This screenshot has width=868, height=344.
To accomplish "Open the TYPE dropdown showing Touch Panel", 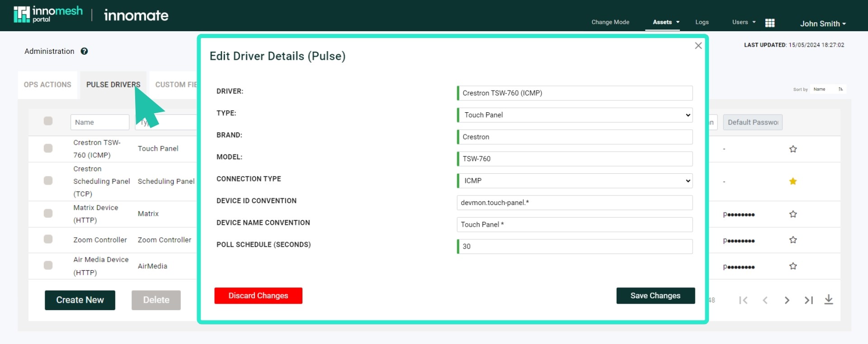I will tap(575, 115).
